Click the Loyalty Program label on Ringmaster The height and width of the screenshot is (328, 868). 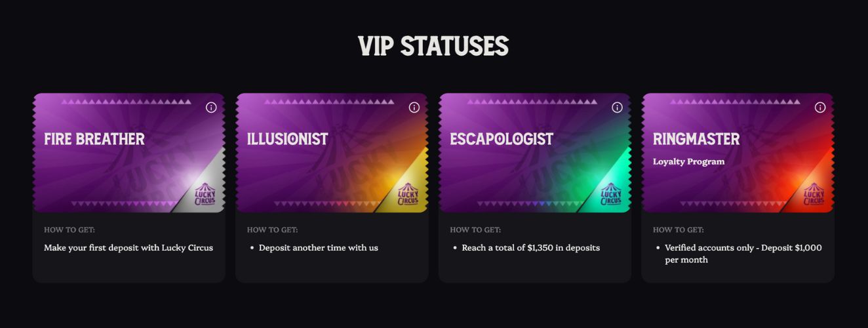click(688, 161)
